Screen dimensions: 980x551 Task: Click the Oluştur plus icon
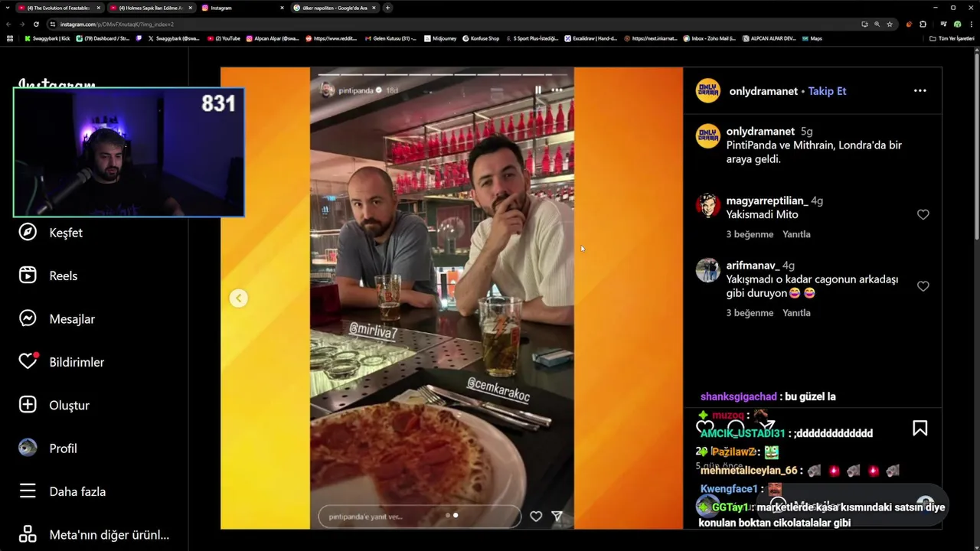[28, 405]
